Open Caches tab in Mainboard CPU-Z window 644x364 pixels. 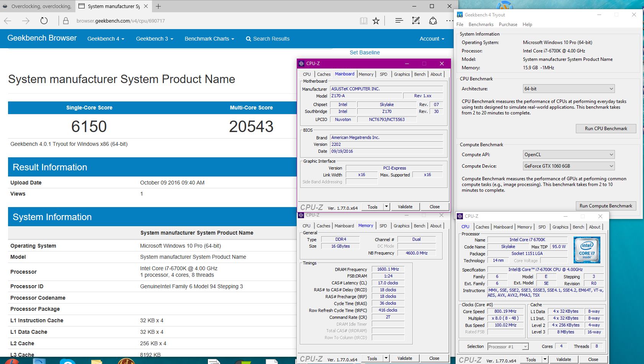(324, 74)
